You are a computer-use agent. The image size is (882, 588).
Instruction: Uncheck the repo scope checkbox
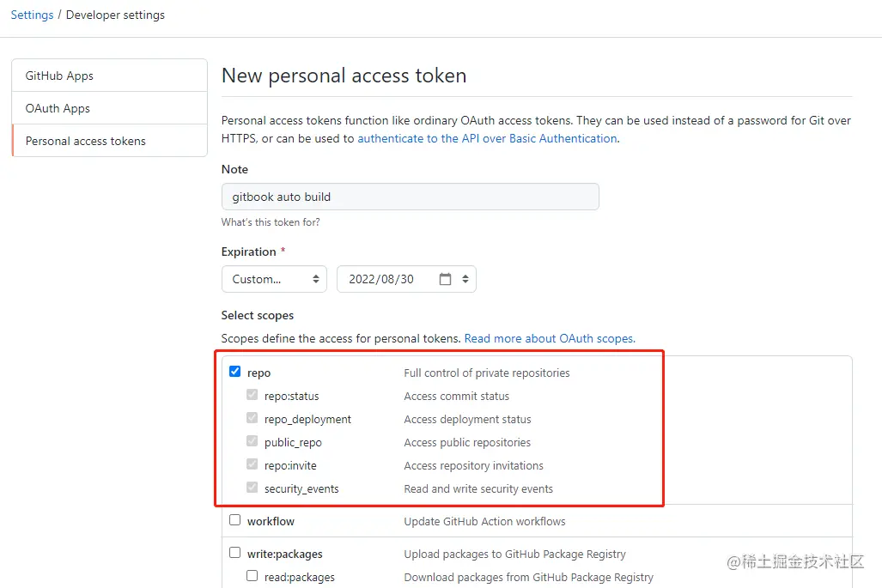pos(235,372)
